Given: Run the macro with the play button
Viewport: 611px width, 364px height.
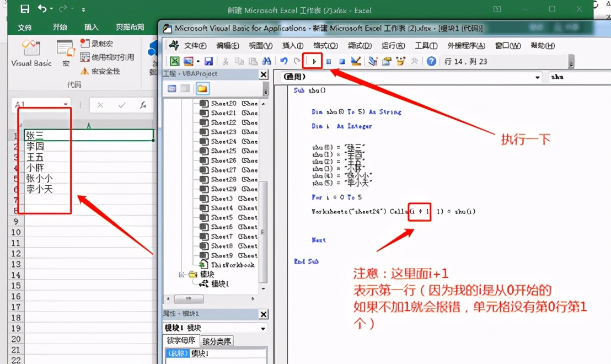Looking at the screenshot, I should click(x=314, y=61).
